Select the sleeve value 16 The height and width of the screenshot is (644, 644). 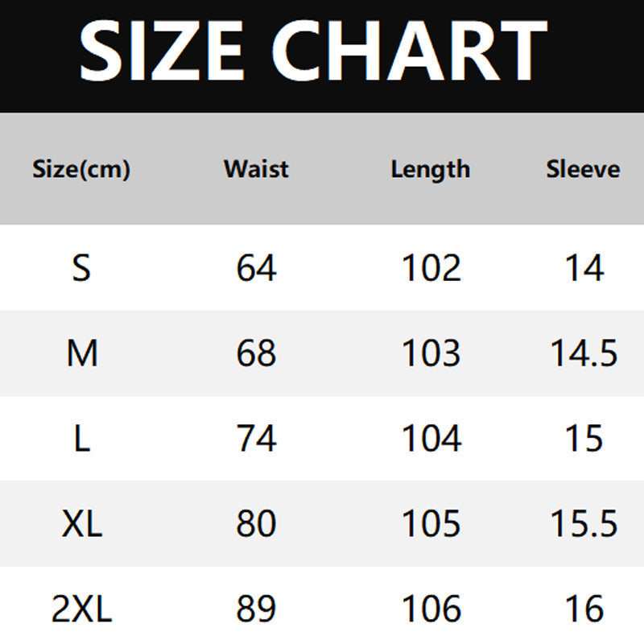[584, 609]
